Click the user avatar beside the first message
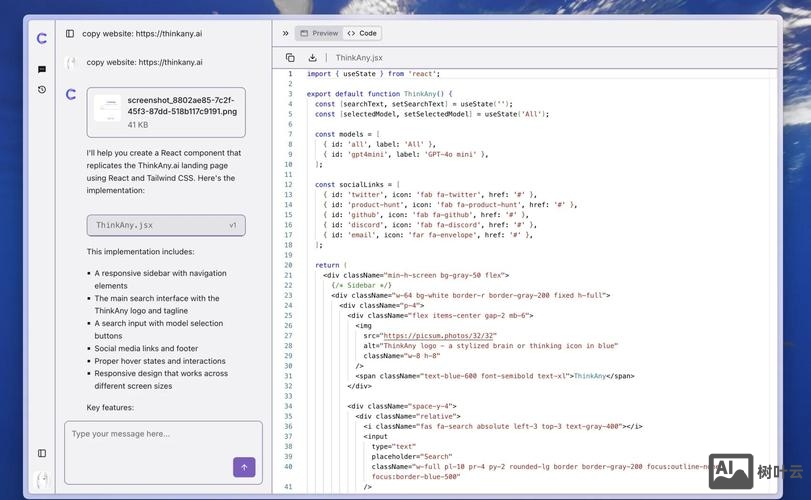Image resolution: width=811 pixels, height=500 pixels. pos(71,62)
